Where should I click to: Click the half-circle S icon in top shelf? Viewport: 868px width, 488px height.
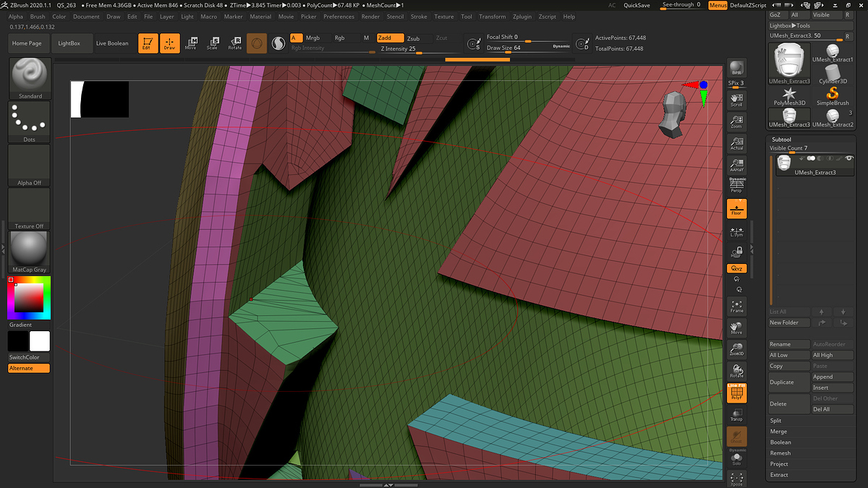click(x=278, y=43)
